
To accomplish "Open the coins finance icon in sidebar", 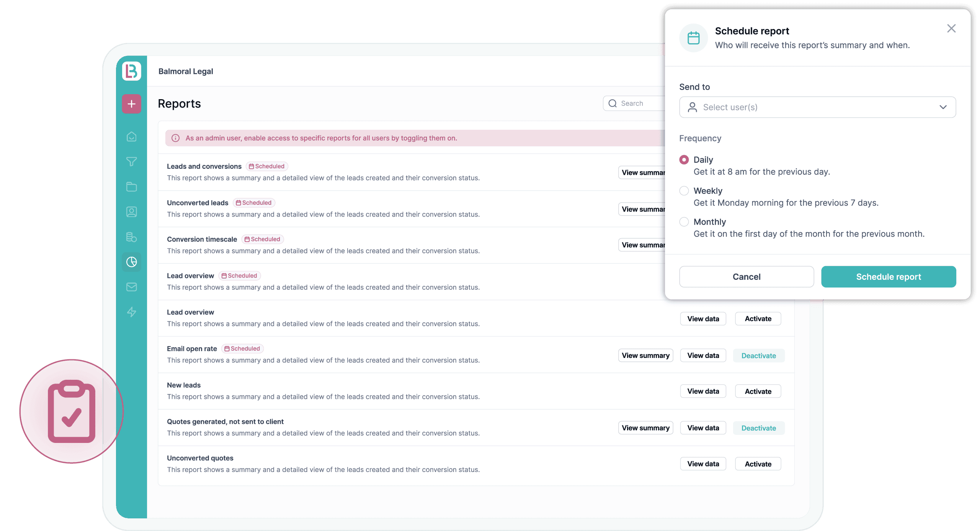I will (x=131, y=237).
